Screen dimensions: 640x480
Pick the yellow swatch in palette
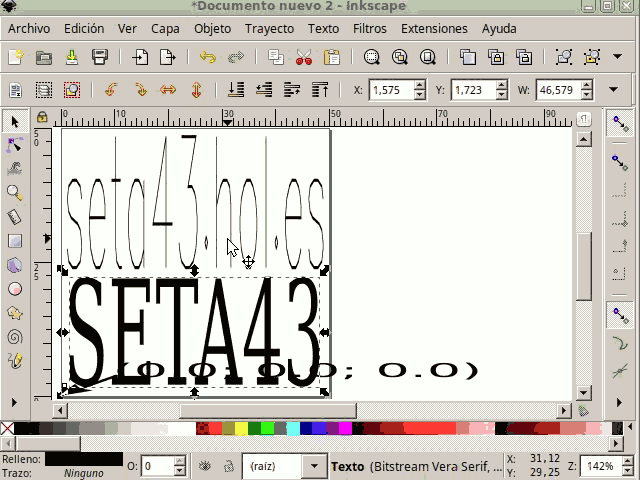click(239, 429)
